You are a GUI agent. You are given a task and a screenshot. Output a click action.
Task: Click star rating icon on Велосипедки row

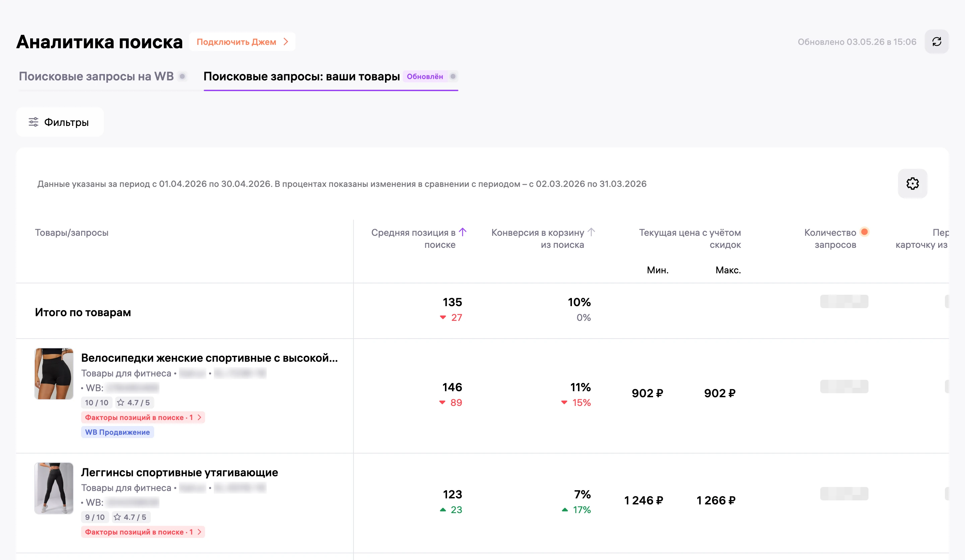point(121,402)
